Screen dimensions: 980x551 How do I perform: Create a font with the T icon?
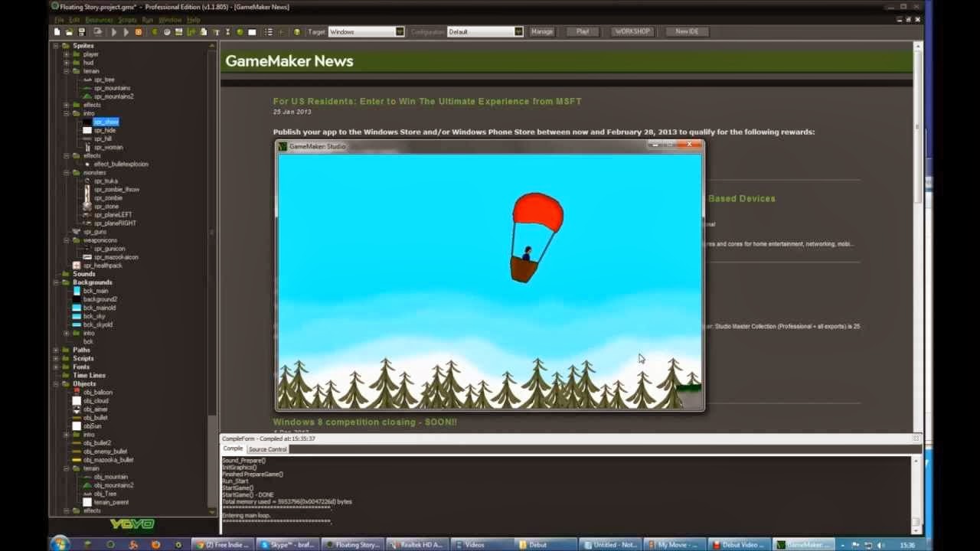tap(217, 32)
